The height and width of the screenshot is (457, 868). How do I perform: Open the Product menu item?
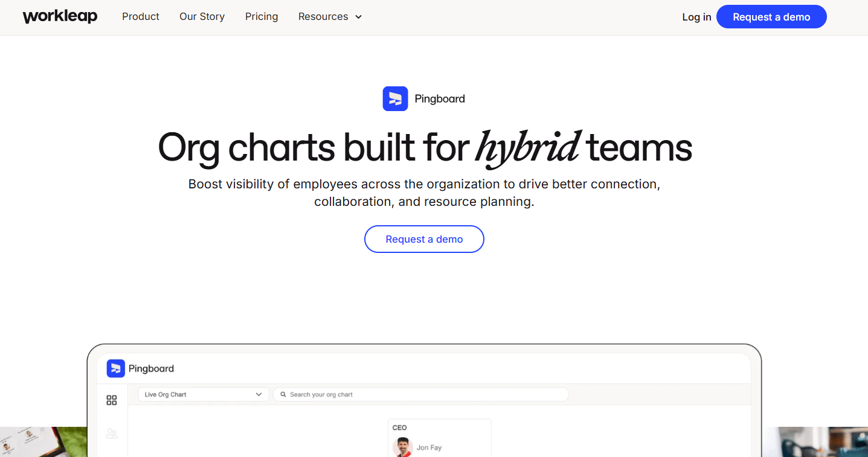click(141, 17)
